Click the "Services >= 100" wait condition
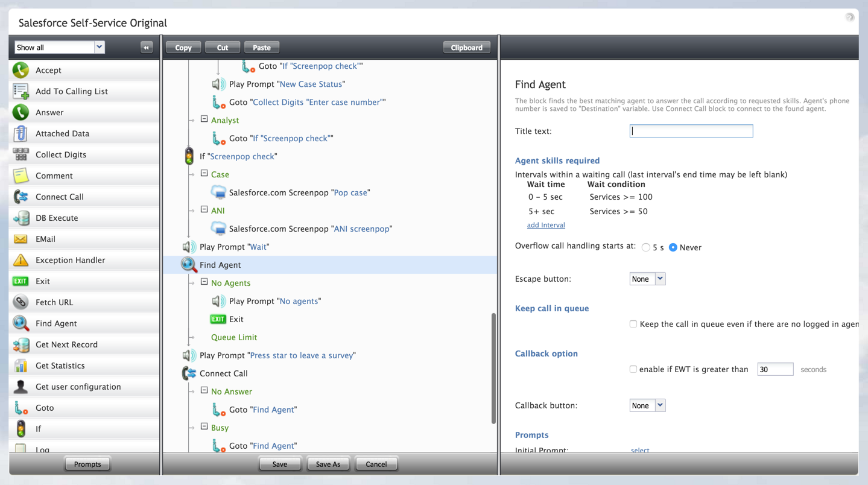Screen dimensions: 868x485 click(x=621, y=197)
